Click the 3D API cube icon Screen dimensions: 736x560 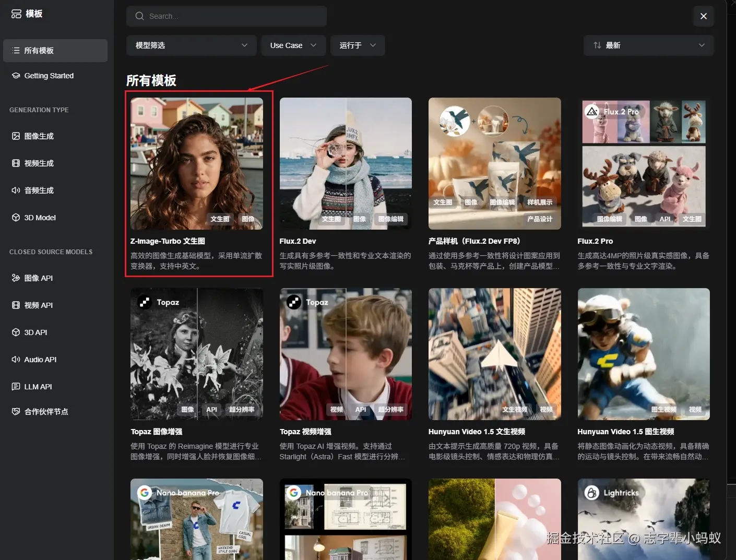click(x=16, y=332)
